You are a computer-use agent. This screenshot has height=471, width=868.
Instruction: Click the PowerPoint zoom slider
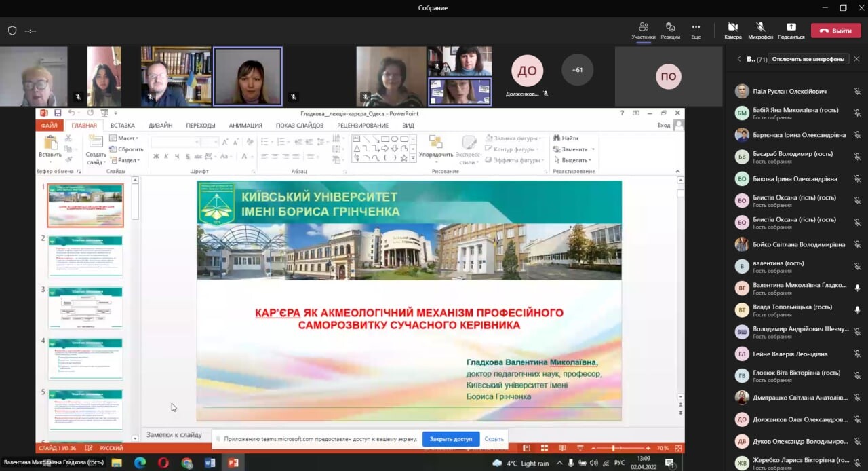(613, 449)
